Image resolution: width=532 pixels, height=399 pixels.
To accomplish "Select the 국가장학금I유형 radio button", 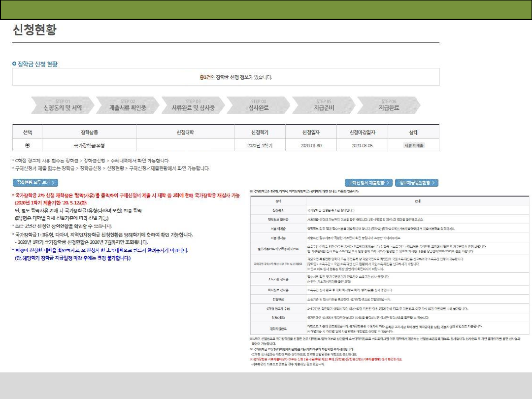I will coord(27,145).
